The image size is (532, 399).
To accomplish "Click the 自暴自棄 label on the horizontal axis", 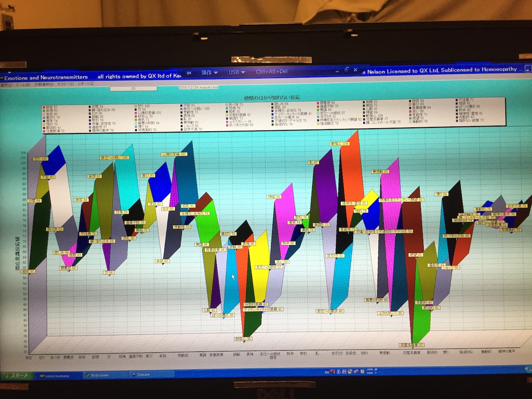I will [x=217, y=355].
